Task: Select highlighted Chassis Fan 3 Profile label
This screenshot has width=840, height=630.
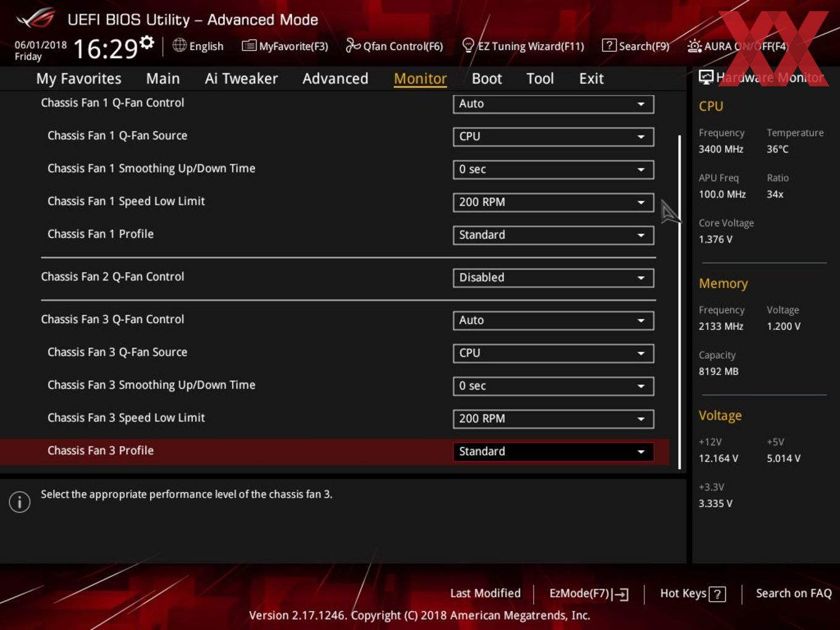Action: 101,450
